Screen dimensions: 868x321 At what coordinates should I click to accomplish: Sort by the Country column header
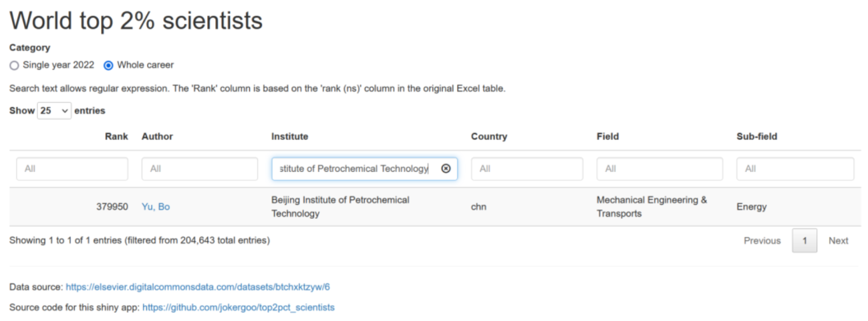coord(489,136)
